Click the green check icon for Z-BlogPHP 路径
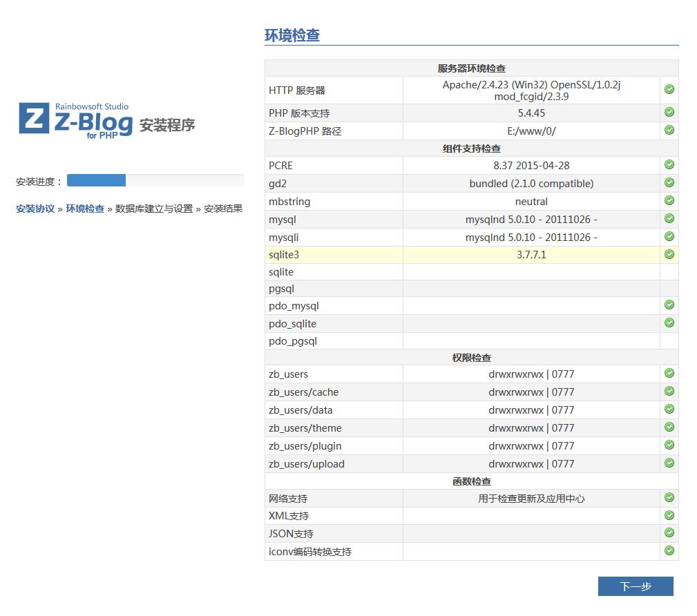This screenshot has height=616, width=697. click(669, 130)
